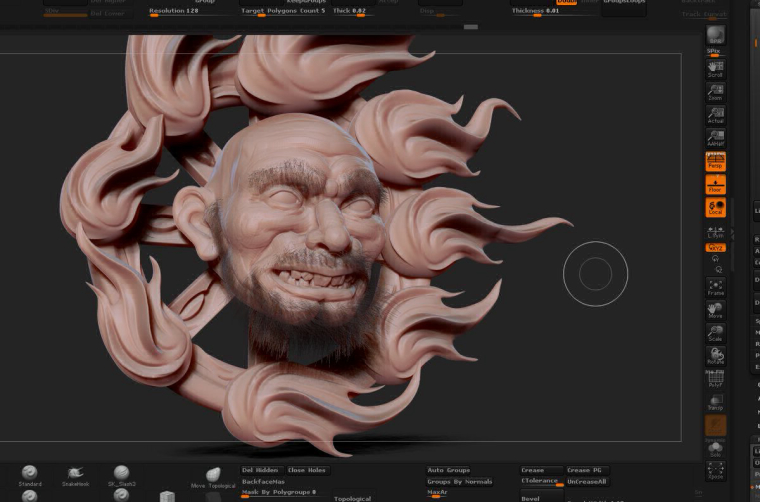The image size is (760, 502).
Task: Toggle the Floor grid display
Action: point(715,185)
